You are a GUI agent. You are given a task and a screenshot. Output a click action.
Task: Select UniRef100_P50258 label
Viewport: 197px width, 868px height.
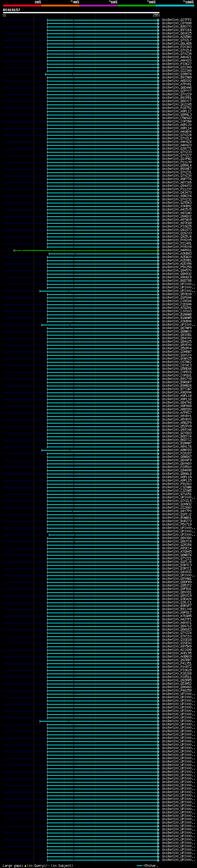177,267
